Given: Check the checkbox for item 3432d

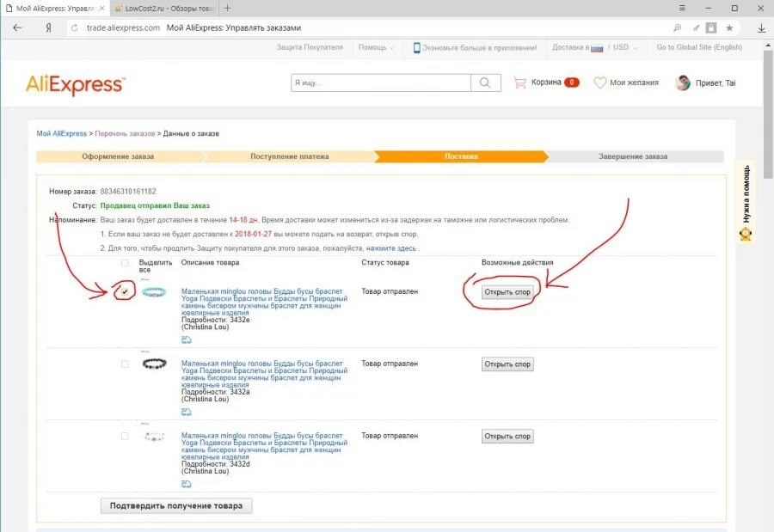Looking at the screenshot, I should coord(125,436).
